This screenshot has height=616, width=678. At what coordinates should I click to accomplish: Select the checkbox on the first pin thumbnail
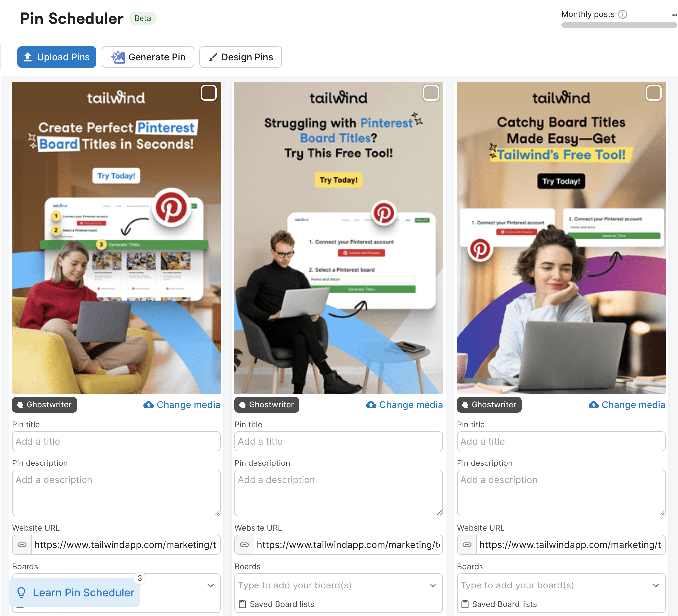pyautogui.click(x=209, y=93)
